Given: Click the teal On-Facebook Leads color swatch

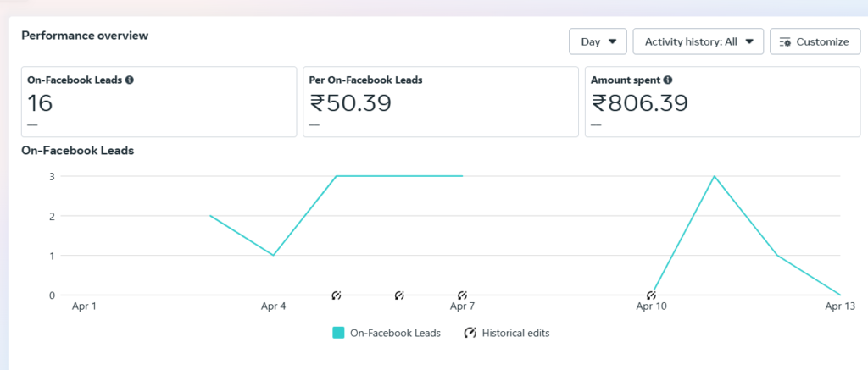Looking at the screenshot, I should 338,333.
